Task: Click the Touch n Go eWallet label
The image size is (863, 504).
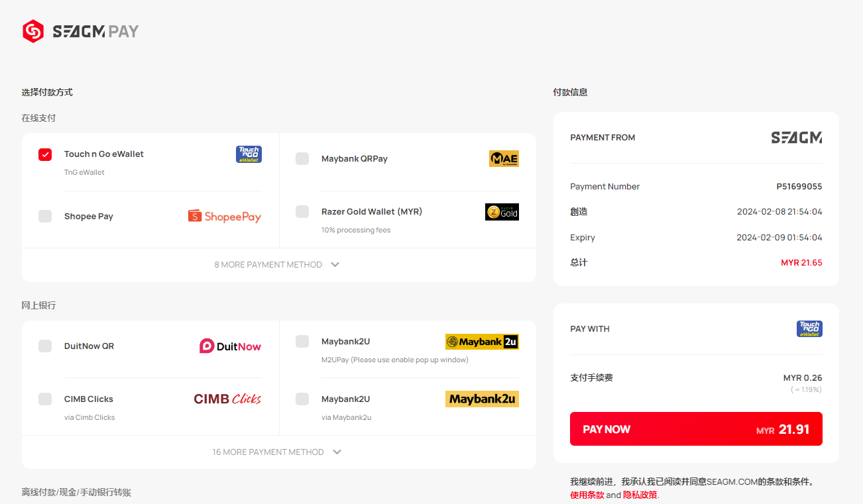Action: [x=104, y=154]
